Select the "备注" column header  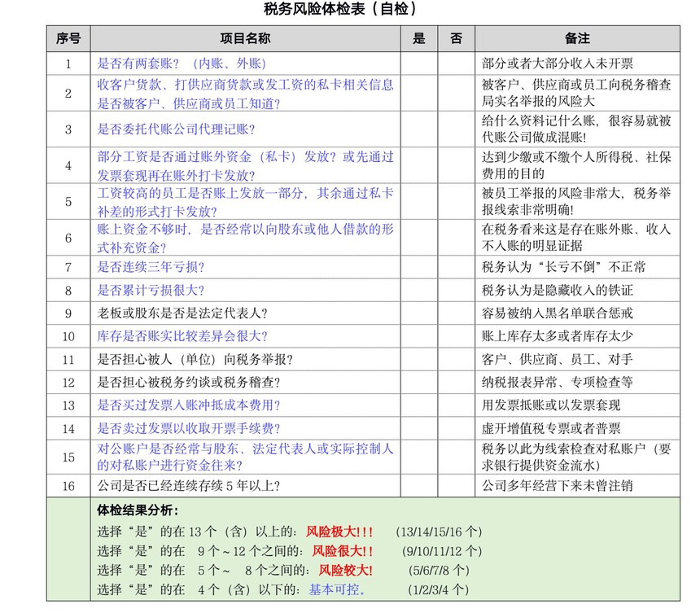(x=577, y=38)
